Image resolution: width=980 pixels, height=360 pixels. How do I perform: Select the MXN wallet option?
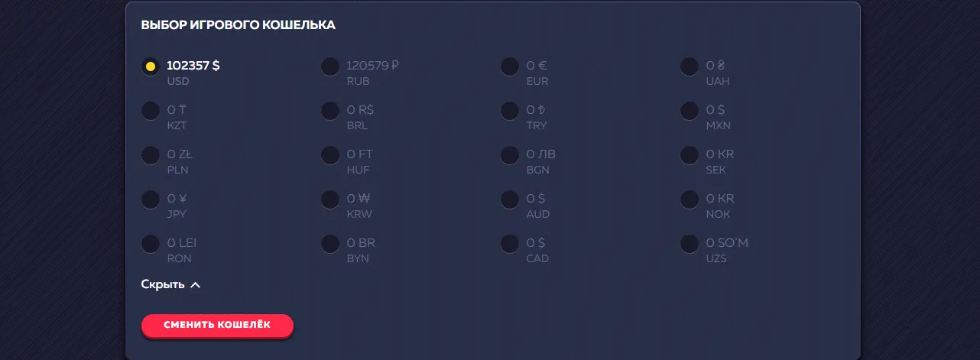[690, 111]
